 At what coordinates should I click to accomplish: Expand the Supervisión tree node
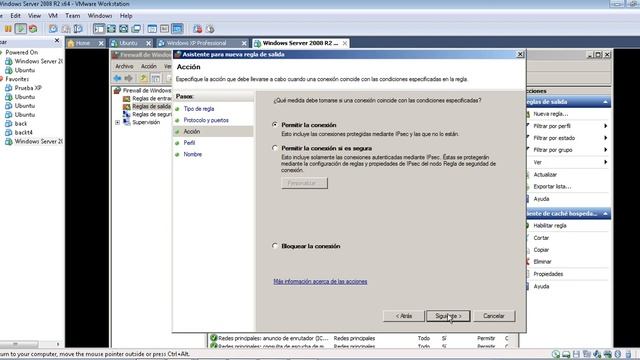118,122
